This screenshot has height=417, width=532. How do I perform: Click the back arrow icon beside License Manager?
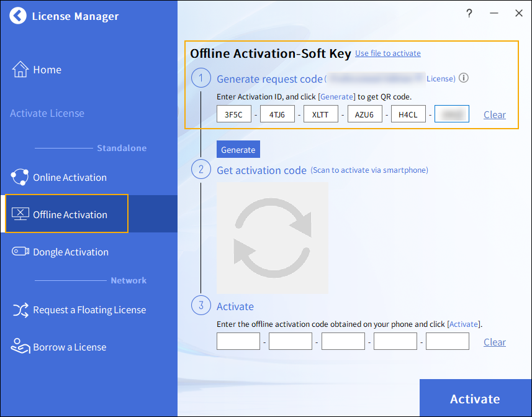19,16
